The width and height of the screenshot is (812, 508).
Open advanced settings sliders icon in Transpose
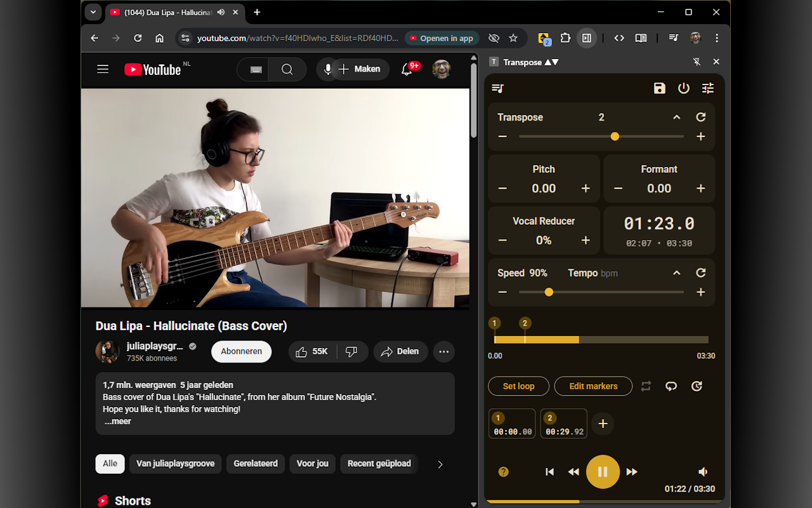click(707, 88)
